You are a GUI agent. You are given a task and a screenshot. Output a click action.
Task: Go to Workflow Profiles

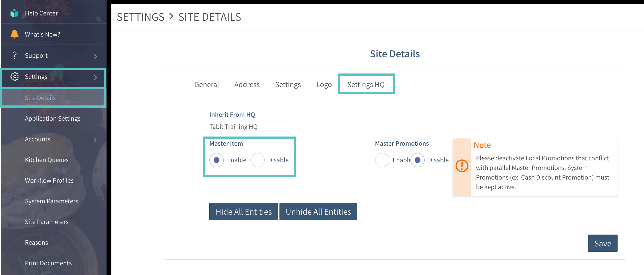click(49, 180)
